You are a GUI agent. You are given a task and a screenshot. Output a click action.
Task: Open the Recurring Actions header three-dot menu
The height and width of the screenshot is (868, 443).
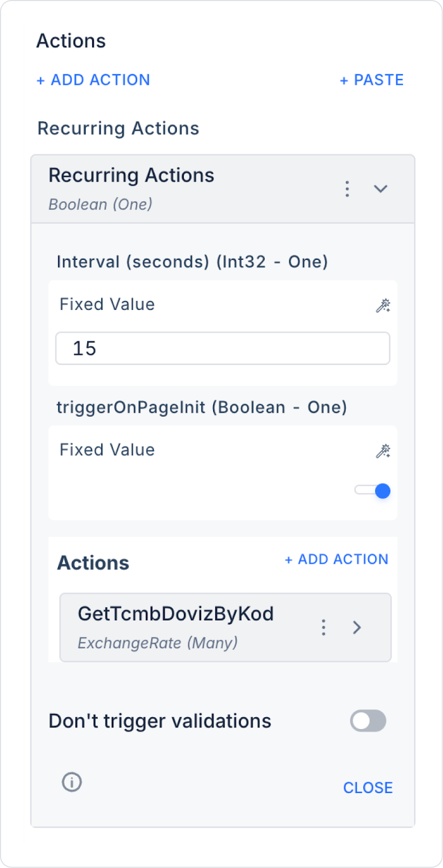pos(347,189)
